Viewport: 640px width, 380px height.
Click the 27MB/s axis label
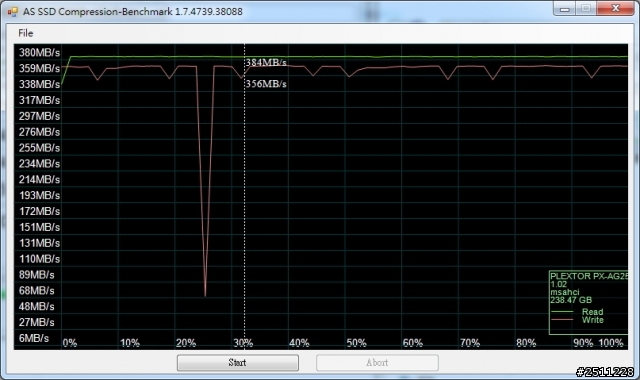click(x=36, y=322)
